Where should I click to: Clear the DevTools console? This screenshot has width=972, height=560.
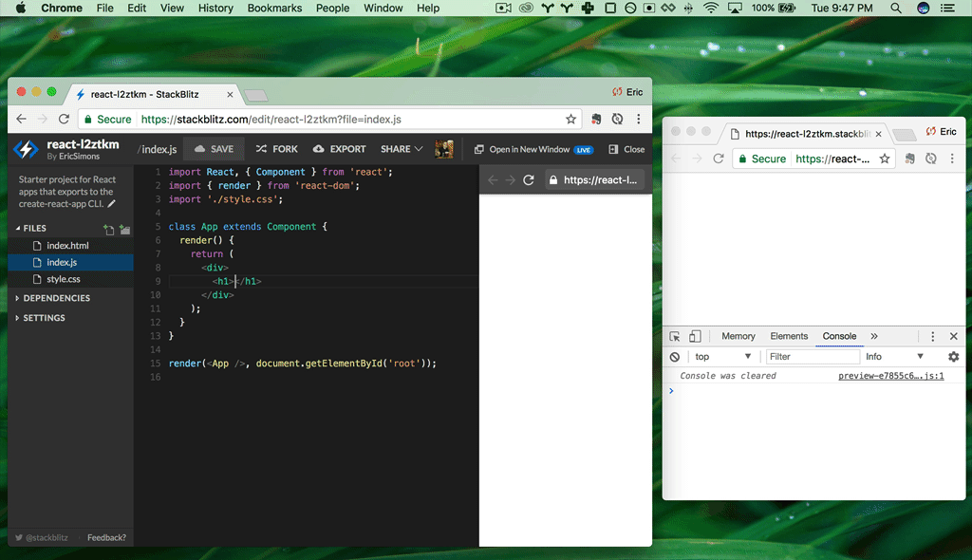675,357
